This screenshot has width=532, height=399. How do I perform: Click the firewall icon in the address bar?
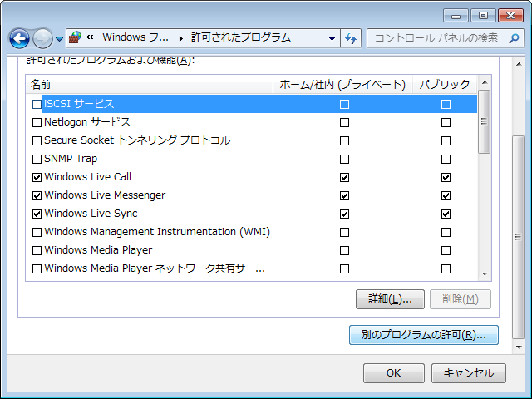click(76, 37)
